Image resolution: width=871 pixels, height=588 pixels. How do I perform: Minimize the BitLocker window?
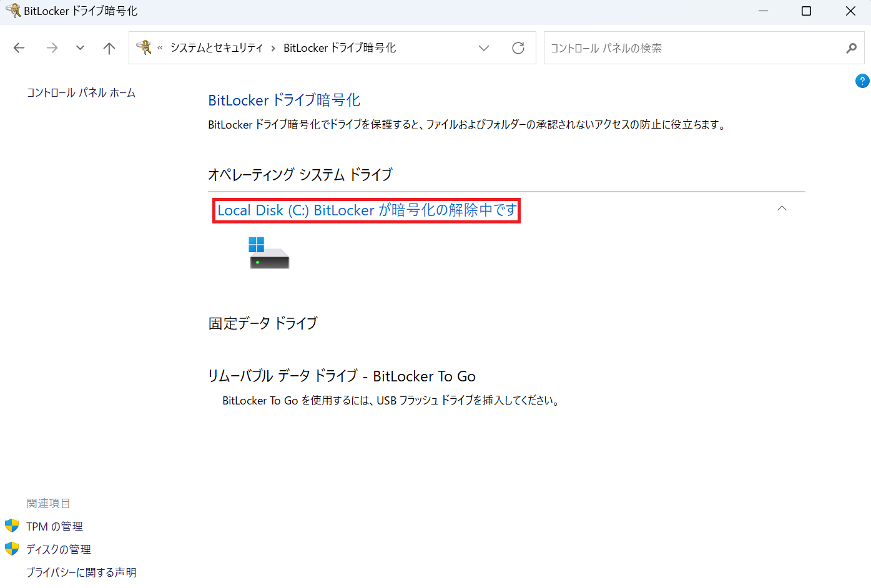(x=763, y=11)
